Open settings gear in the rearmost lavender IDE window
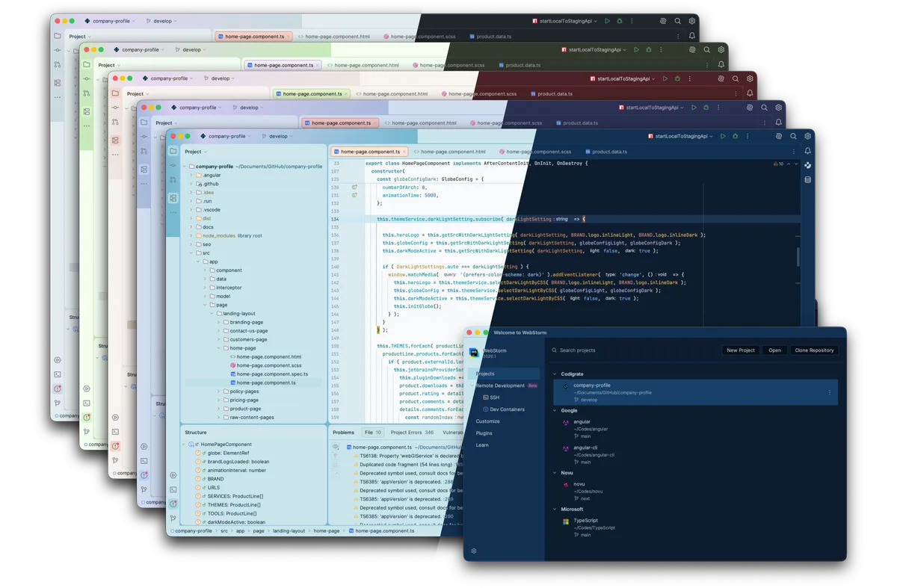Image resolution: width=897 pixels, height=588 pixels. point(692,22)
